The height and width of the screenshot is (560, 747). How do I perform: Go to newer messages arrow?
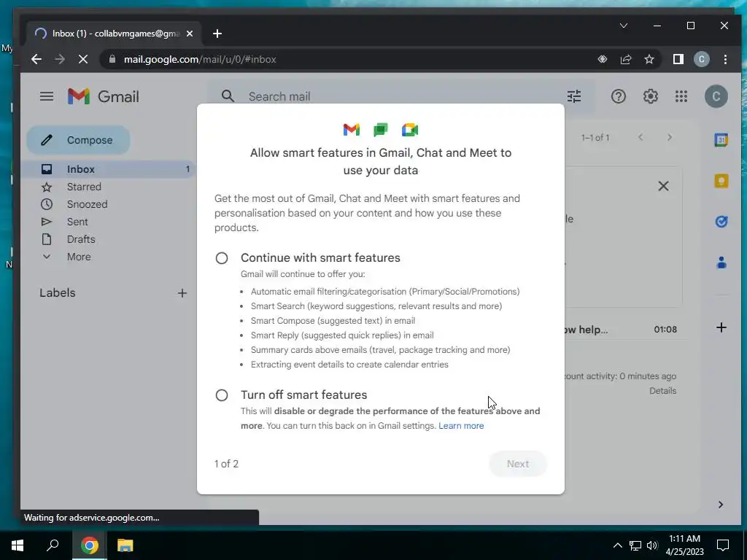pos(640,138)
